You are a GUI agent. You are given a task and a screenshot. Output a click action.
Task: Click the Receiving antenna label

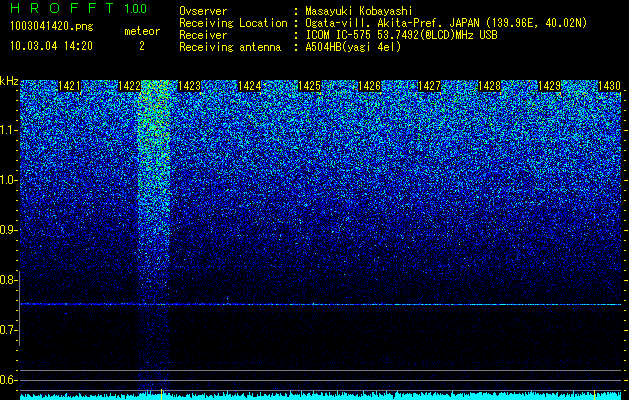230,47
